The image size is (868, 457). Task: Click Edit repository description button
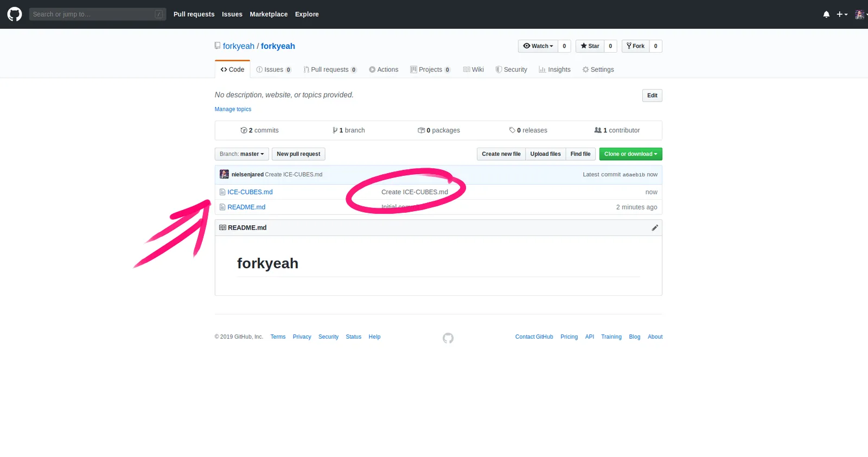tap(652, 96)
